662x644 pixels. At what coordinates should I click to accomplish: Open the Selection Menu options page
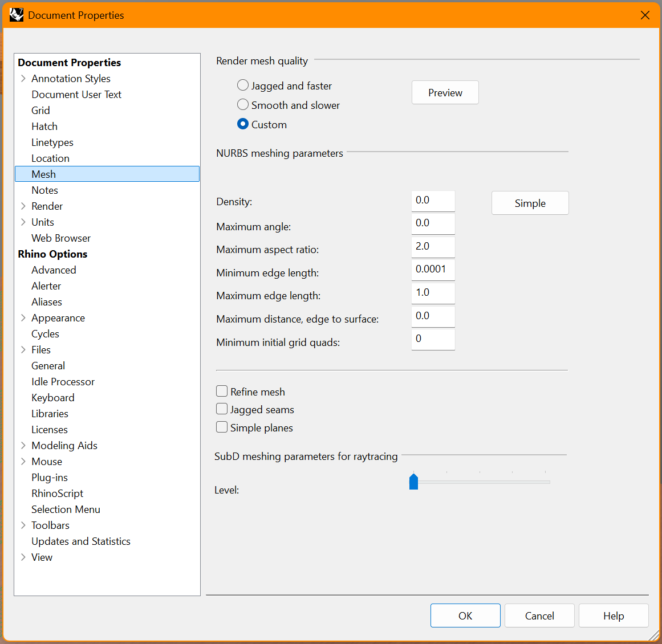pos(66,510)
